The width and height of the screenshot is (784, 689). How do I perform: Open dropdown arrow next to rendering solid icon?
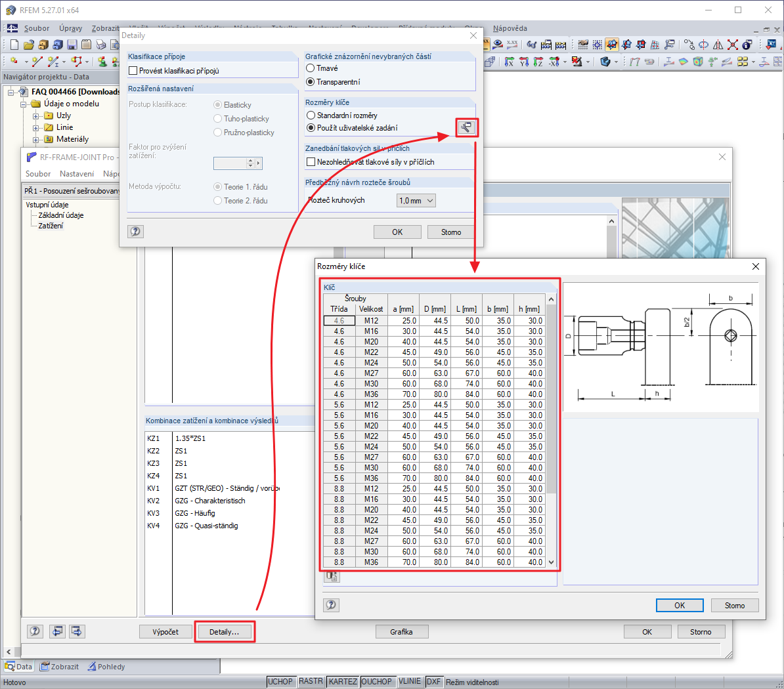tap(616, 62)
